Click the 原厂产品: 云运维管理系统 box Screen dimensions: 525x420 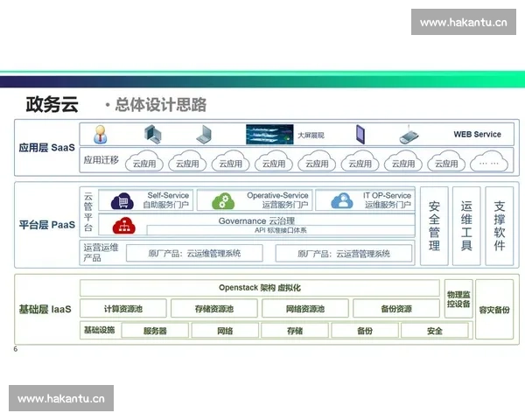pos(194,253)
